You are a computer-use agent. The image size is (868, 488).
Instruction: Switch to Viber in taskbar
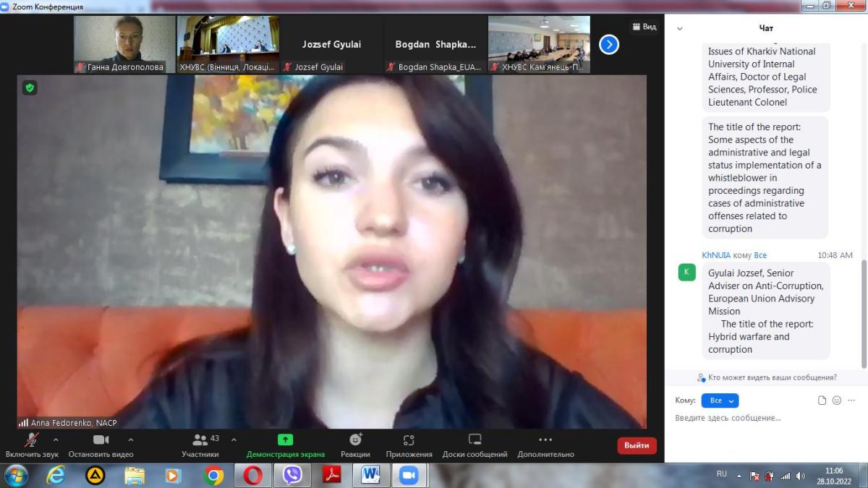[x=292, y=475]
